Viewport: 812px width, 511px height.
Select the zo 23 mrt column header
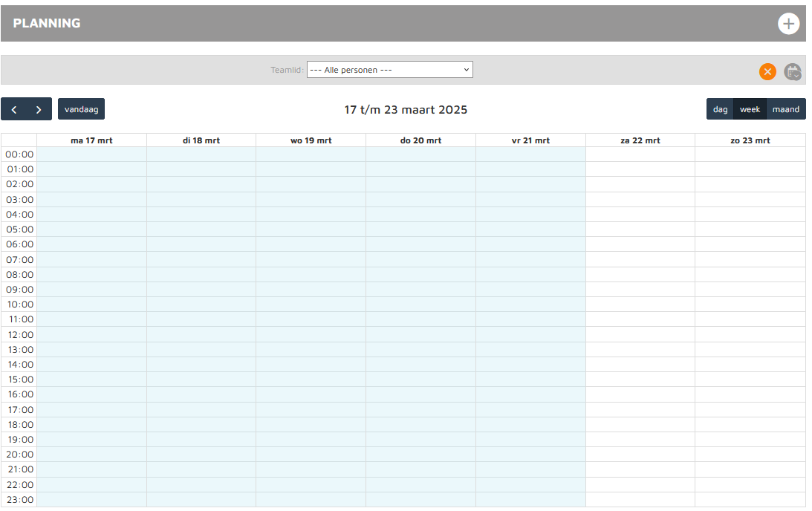(x=750, y=140)
